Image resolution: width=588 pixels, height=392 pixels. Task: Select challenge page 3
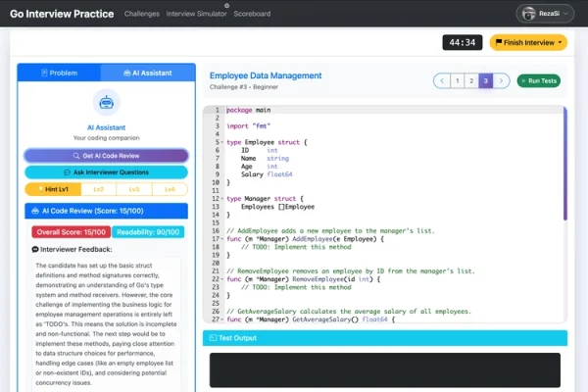coord(486,80)
